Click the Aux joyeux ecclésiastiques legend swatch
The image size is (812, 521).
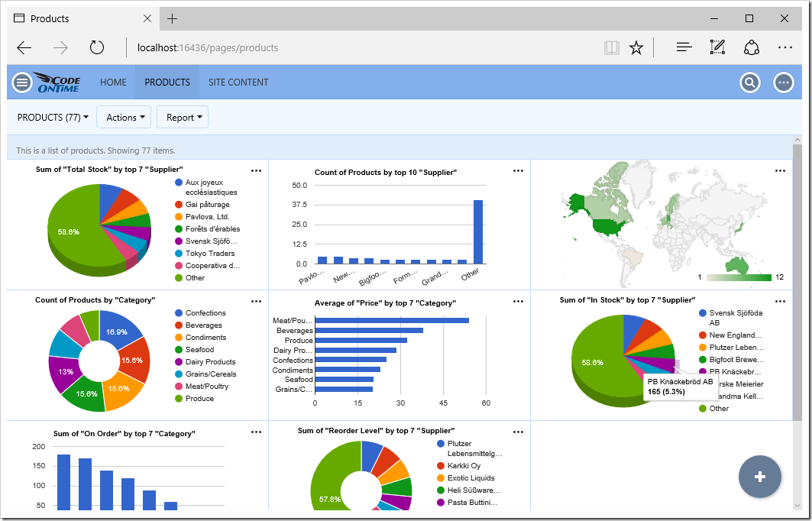tap(179, 183)
